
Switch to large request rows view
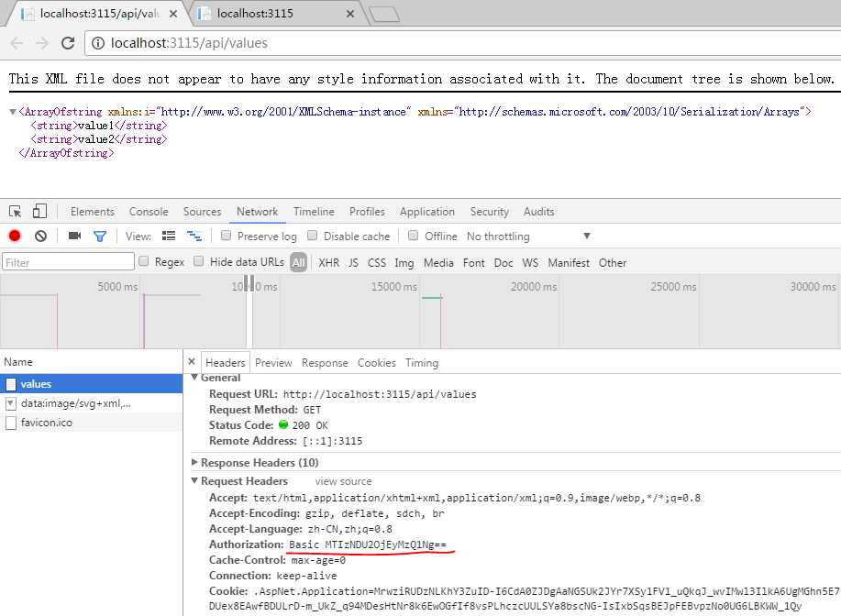pyautogui.click(x=169, y=236)
